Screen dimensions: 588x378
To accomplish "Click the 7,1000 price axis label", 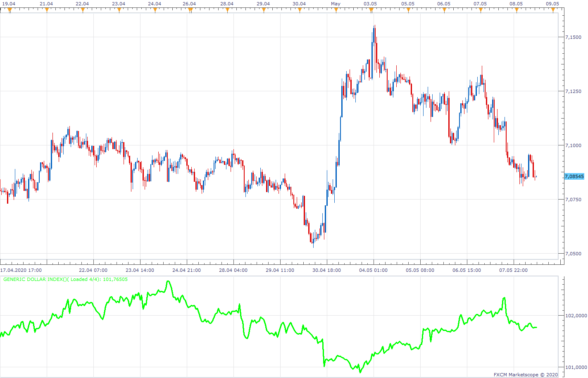I will click(x=573, y=145).
